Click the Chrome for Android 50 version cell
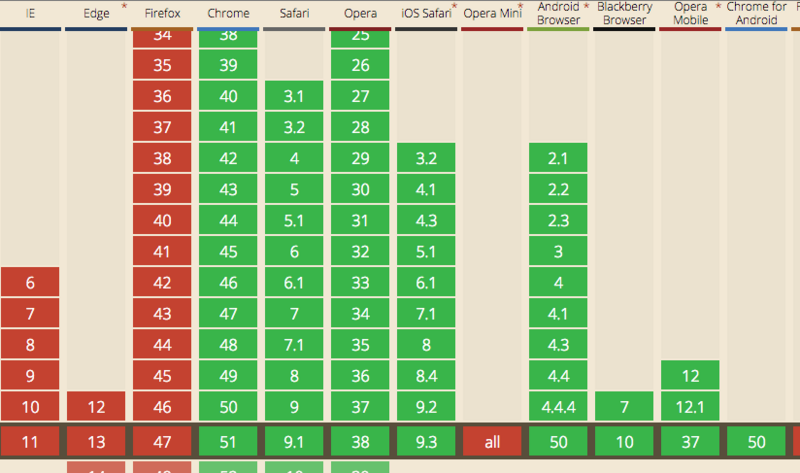 point(756,441)
